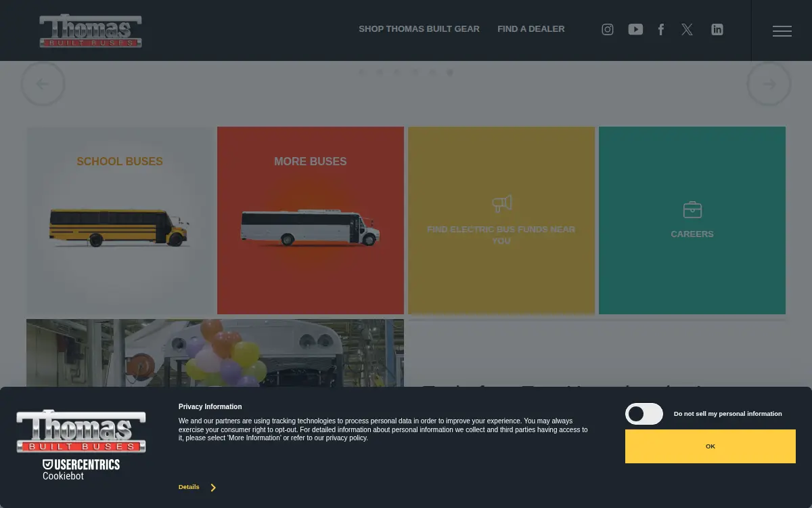Select the last carousel pagination dot
812x508 pixels.
[450, 72]
